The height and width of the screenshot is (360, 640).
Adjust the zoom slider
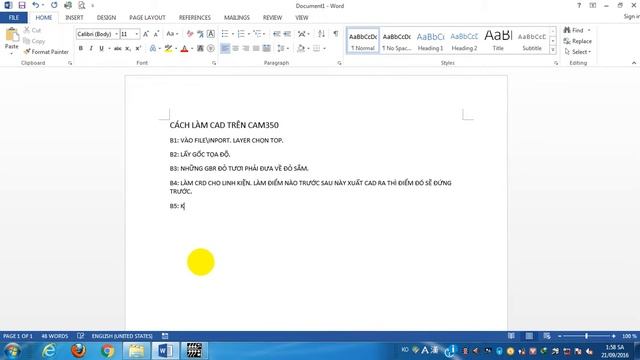coord(587,336)
